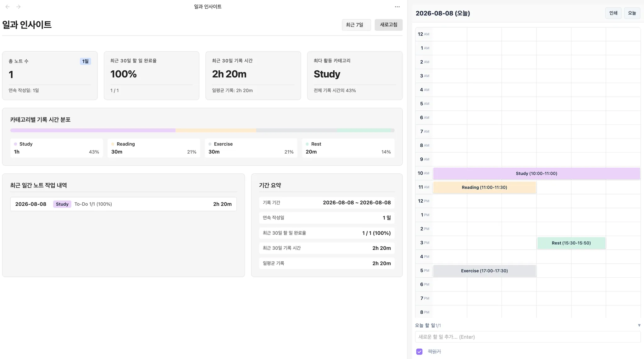Click the 최근 30일 기록 시간 card
This screenshot has width=644, height=359.
[253, 76]
